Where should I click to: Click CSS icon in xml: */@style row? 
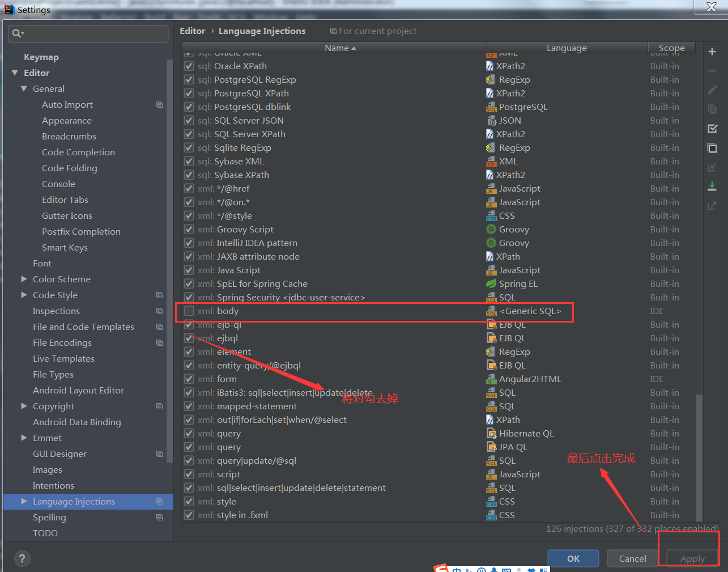click(491, 215)
